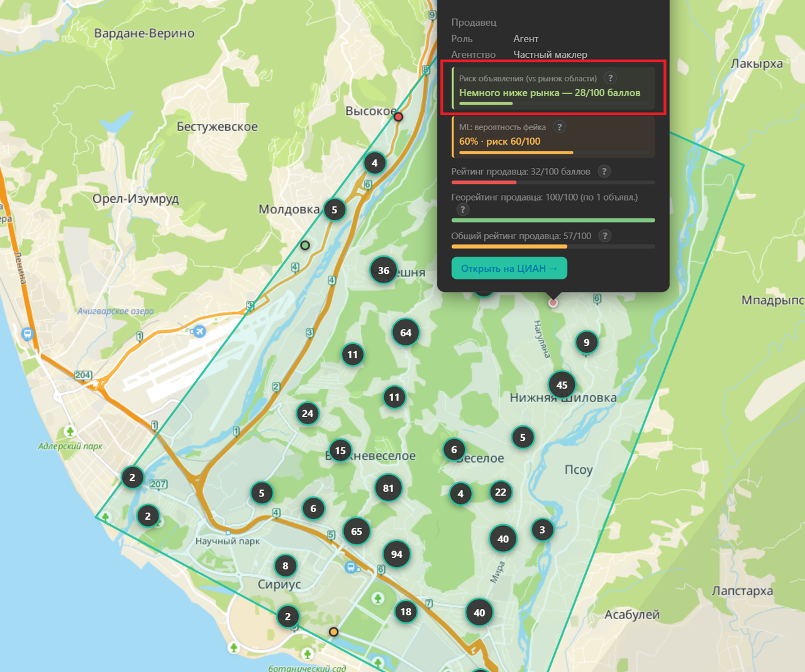Open the cluster marker labeled 22
Image resolution: width=805 pixels, height=672 pixels.
tap(501, 492)
